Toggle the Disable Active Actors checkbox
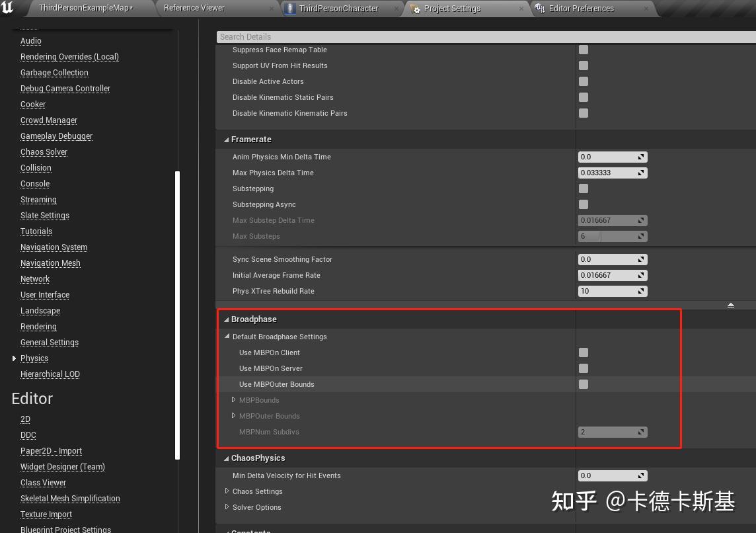The height and width of the screenshot is (533, 756). pos(584,81)
